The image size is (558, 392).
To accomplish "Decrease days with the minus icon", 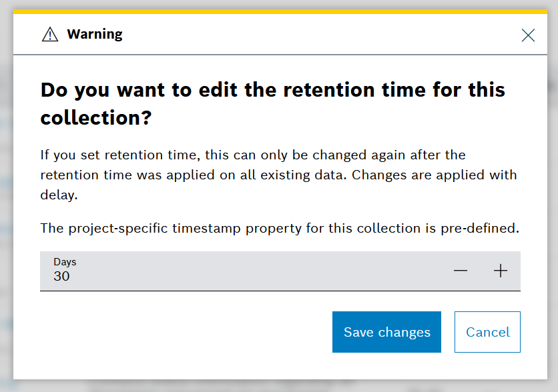I will point(461,271).
